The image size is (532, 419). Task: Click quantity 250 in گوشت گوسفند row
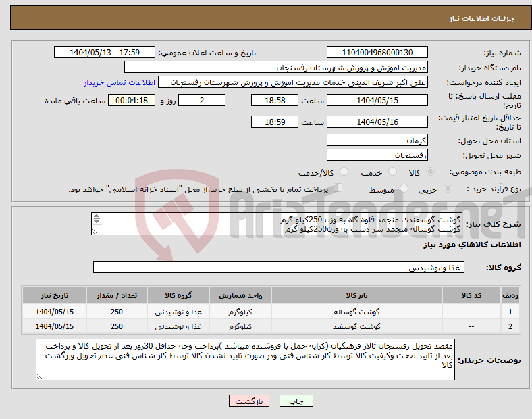pos(117,326)
